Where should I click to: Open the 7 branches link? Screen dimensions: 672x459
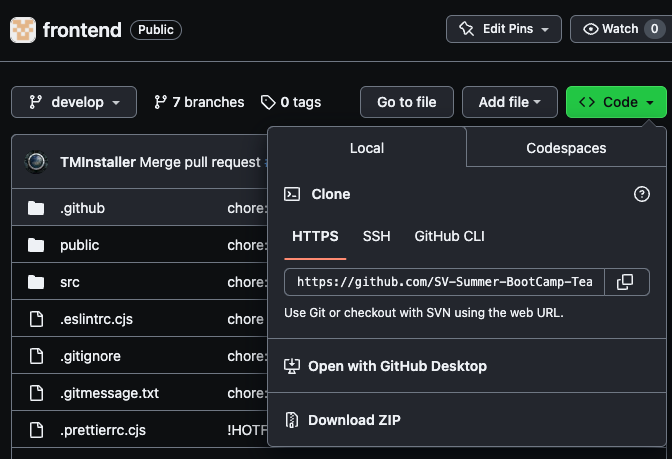click(199, 102)
